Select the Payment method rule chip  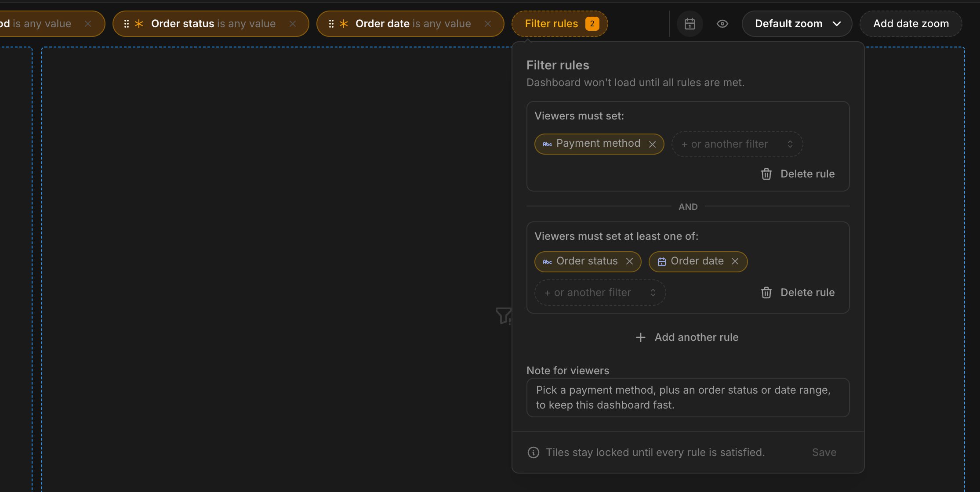tap(599, 144)
